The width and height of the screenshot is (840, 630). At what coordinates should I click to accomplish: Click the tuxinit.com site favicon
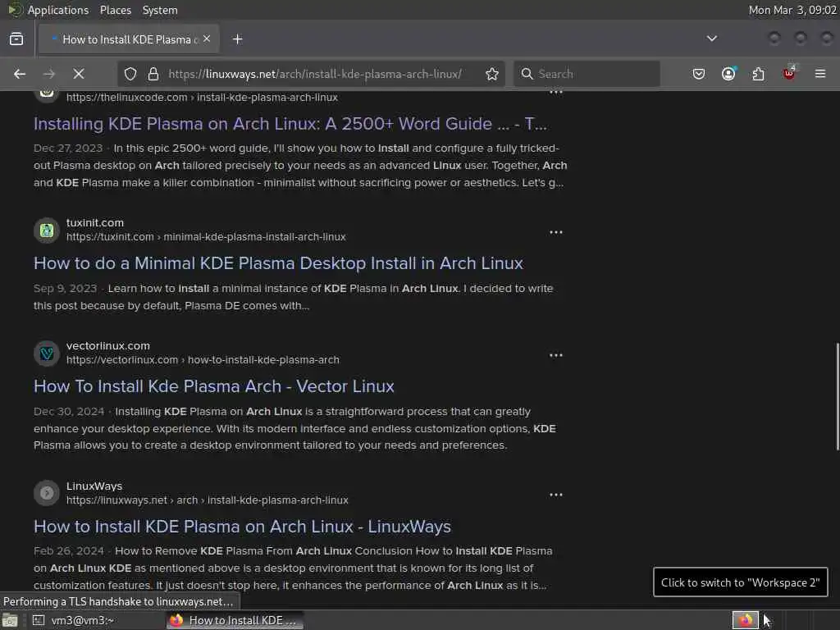[47, 231]
